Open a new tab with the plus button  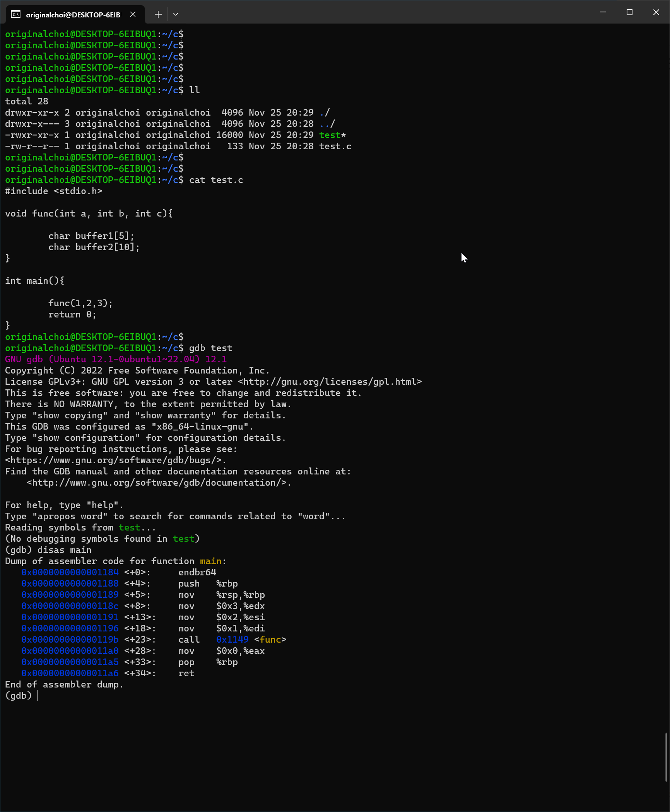pos(158,14)
